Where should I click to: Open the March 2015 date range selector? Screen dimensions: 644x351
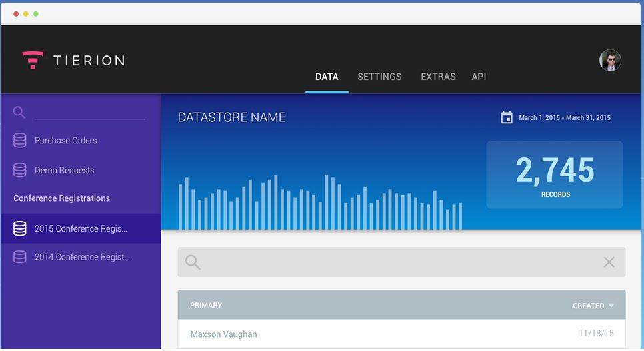click(564, 118)
